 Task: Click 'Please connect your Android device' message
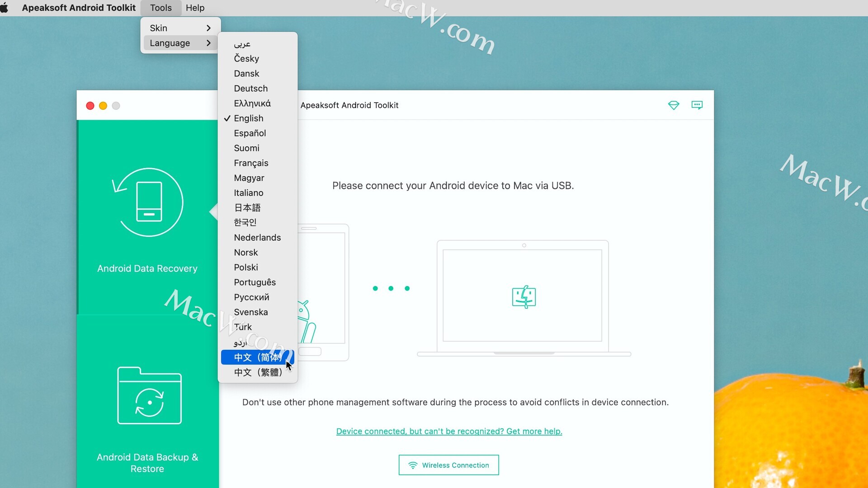pyautogui.click(x=453, y=186)
